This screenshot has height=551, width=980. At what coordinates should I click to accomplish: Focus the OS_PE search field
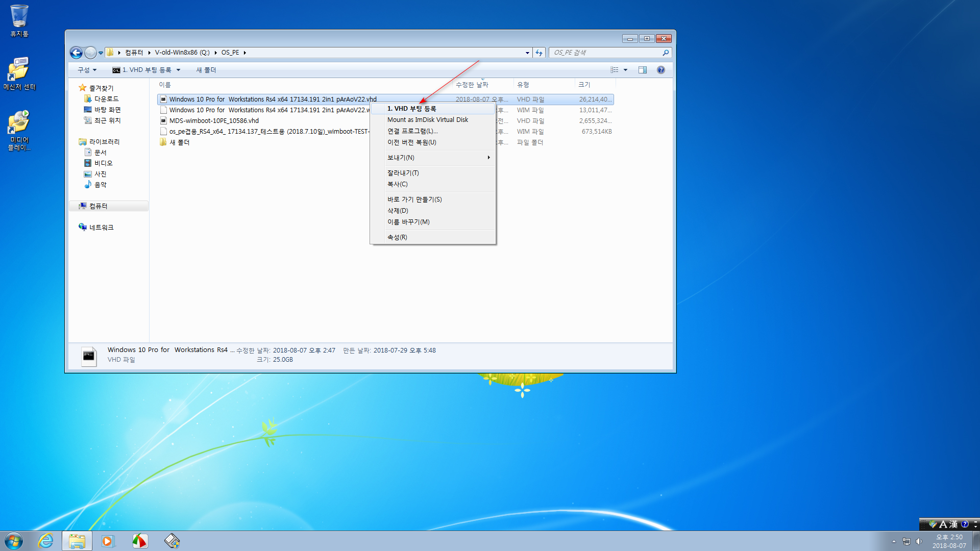click(606, 53)
